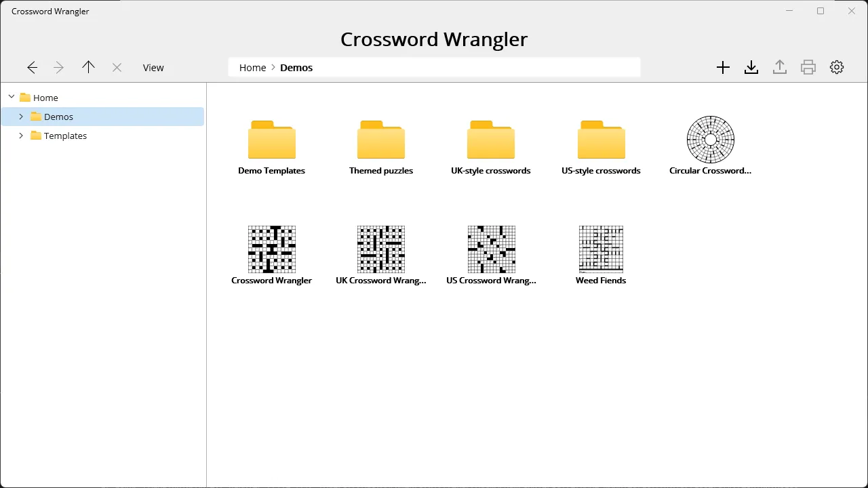The width and height of the screenshot is (868, 488).
Task: Minimize the Crossword Wrangler window
Action: (x=789, y=11)
